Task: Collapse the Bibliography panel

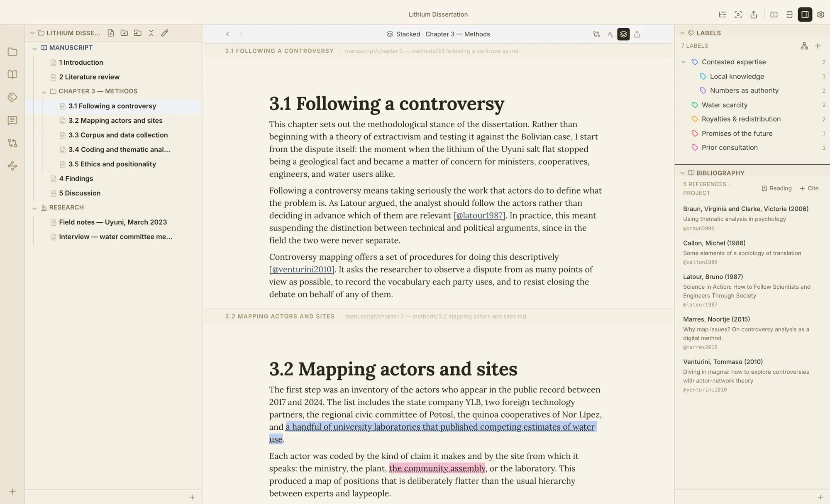Action: (x=682, y=173)
